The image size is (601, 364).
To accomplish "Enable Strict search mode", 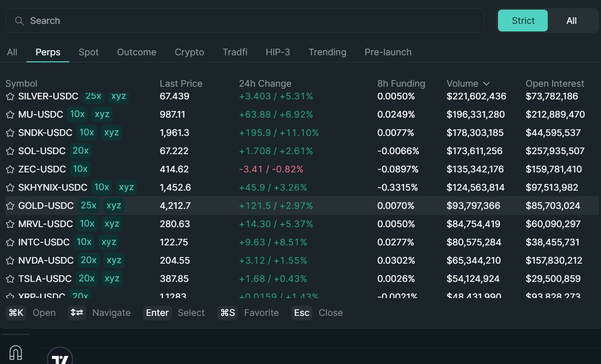I will (x=523, y=21).
